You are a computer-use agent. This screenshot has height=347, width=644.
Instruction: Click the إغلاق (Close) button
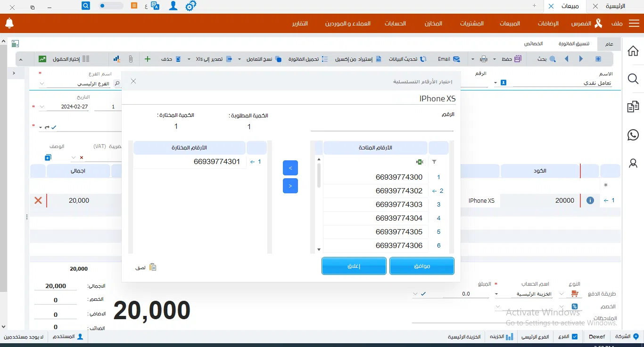[354, 266]
